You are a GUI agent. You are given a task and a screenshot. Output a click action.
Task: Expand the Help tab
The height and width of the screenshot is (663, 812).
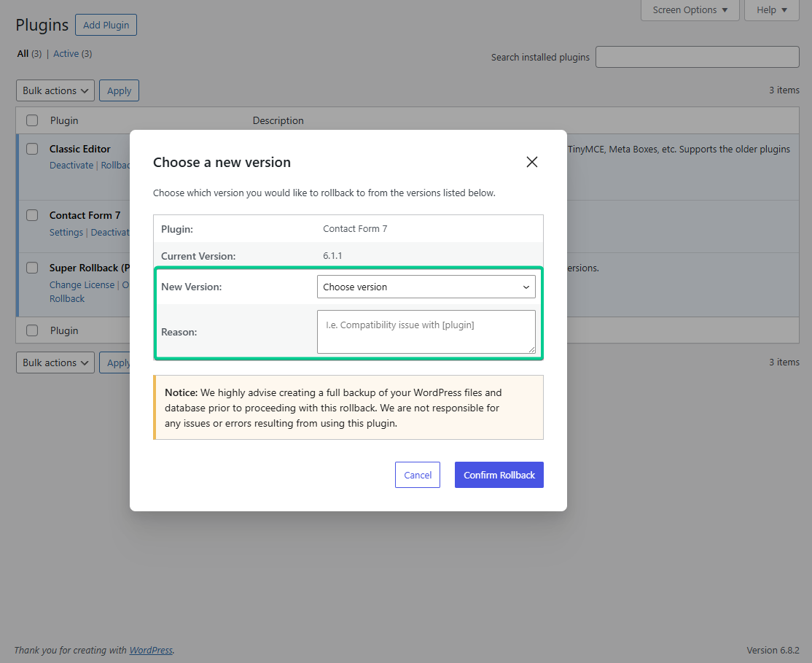pyautogui.click(x=771, y=10)
